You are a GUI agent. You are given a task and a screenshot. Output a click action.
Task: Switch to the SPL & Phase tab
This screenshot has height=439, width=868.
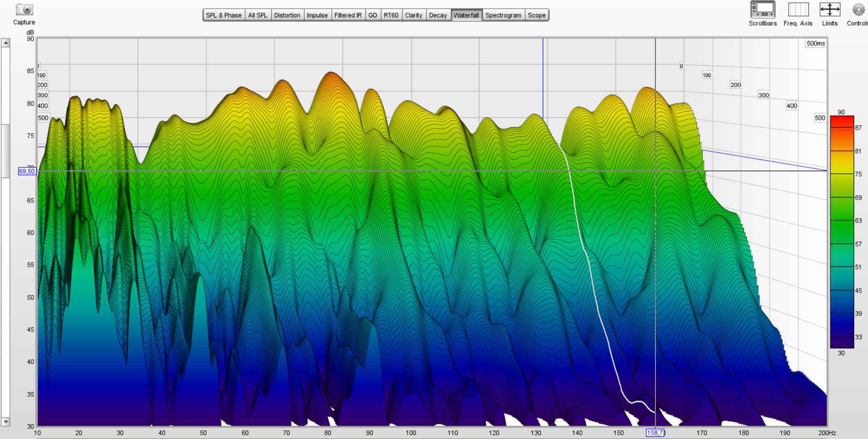pos(224,15)
